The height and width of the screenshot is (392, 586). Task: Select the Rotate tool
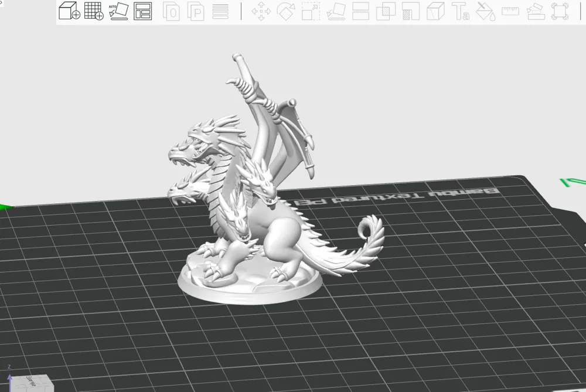[x=286, y=11]
